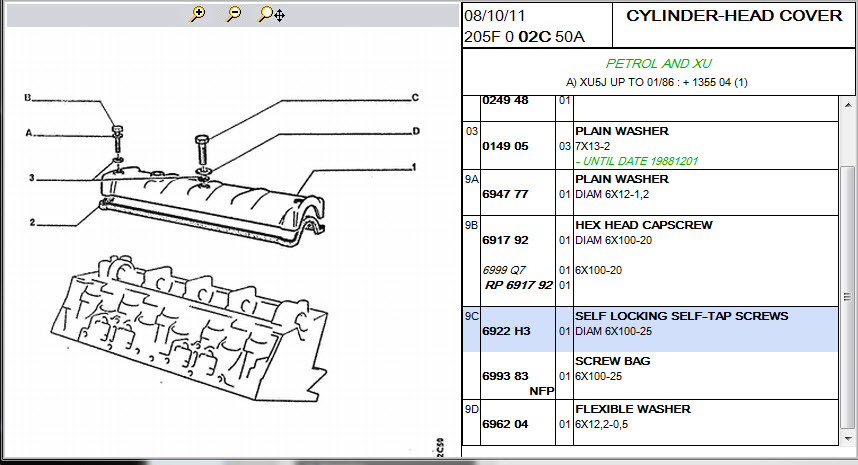
Task: Click the CYLINDER-HEAD COVER title
Action: [x=734, y=16]
